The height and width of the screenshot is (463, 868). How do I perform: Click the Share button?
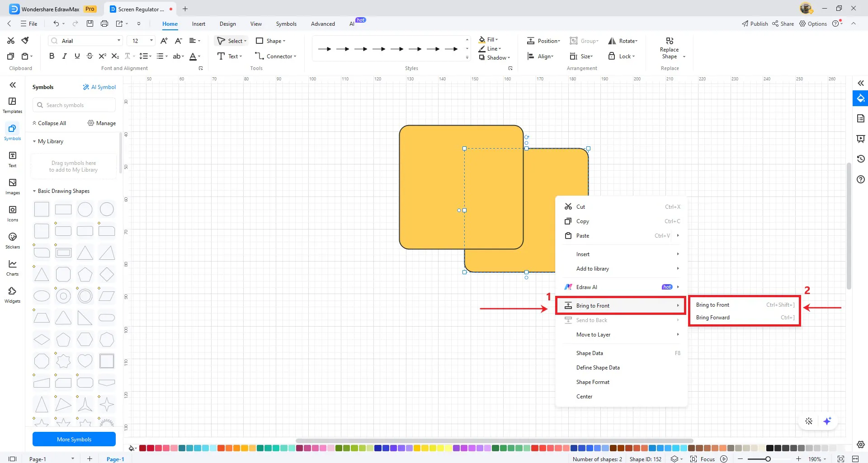coord(783,23)
